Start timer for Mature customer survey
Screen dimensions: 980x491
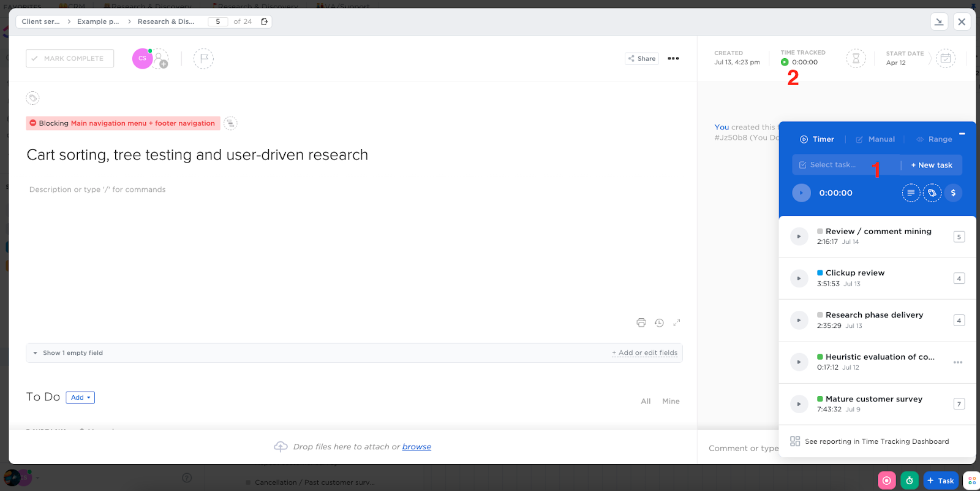pos(799,404)
